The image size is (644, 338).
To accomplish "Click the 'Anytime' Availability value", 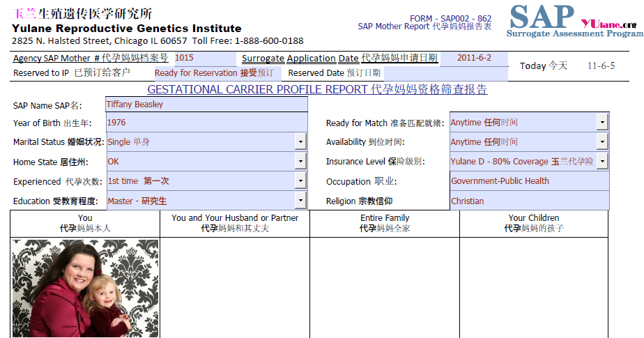I will 484,142.
